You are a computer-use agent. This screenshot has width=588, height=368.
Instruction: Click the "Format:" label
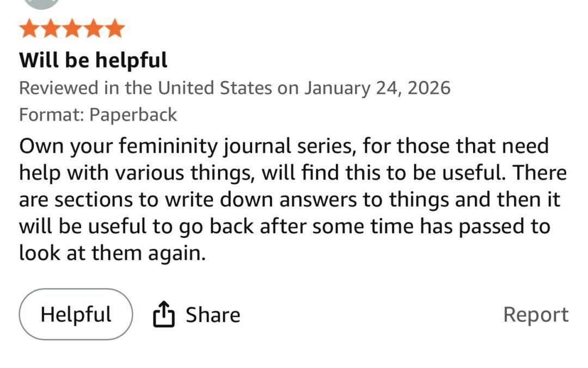[52, 115]
